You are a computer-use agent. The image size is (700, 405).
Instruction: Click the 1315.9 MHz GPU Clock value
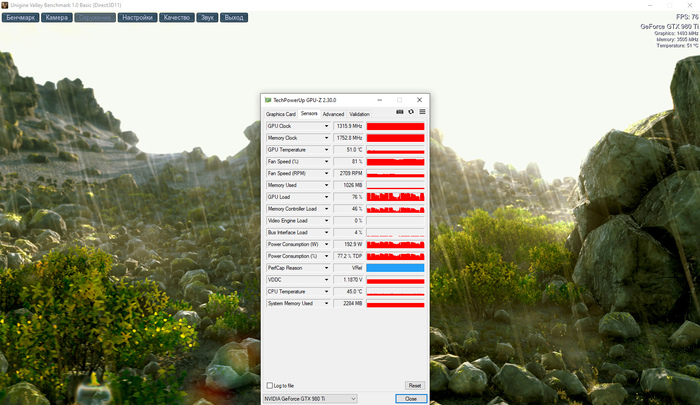click(x=349, y=126)
